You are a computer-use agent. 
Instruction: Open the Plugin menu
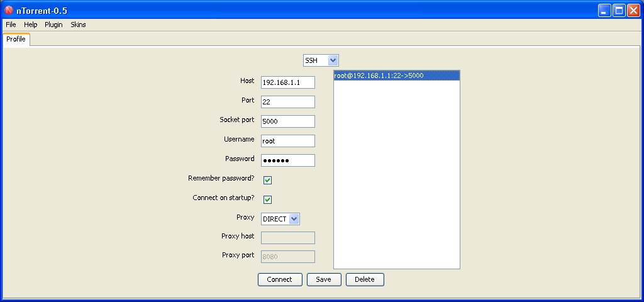(53, 25)
